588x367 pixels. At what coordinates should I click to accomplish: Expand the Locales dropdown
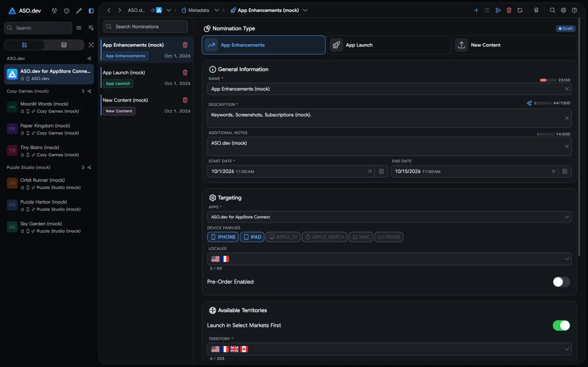pyautogui.click(x=567, y=259)
